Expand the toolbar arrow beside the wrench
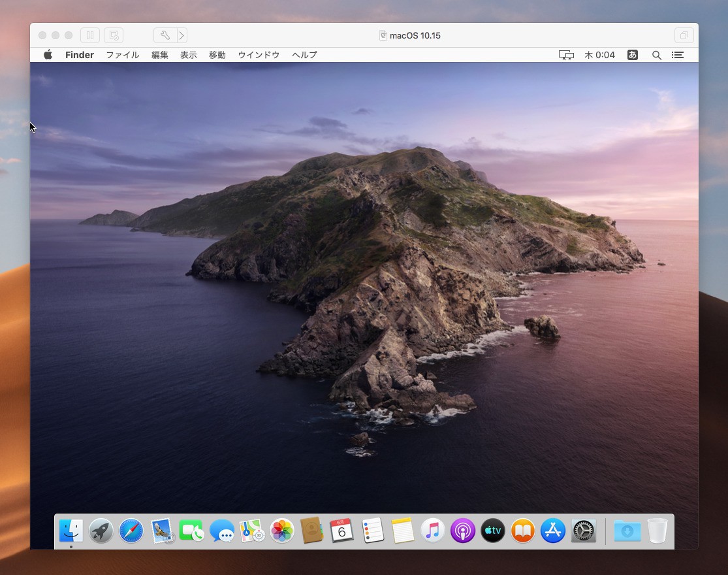This screenshot has width=728, height=575. pyautogui.click(x=182, y=35)
